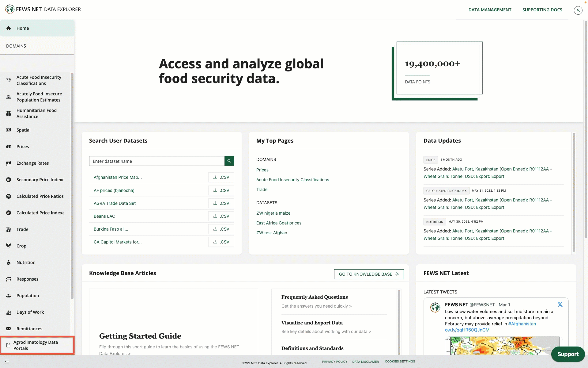This screenshot has width=588, height=368.
Task: Open DATA MANAGEMENT top navigation menu
Action: (490, 9)
